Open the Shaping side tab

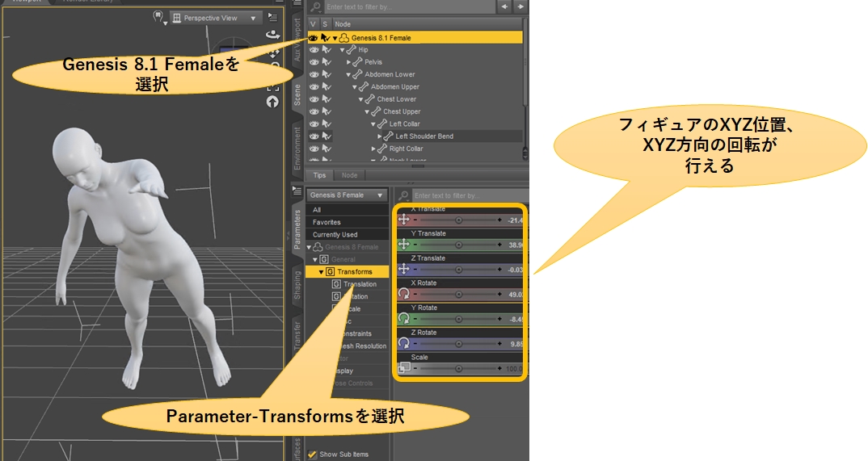click(x=297, y=284)
